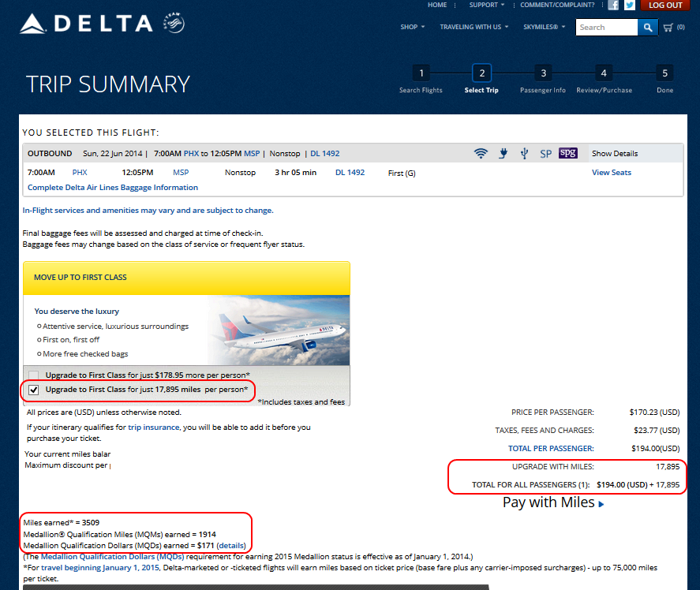Viewport: 700px width, 590px height.
Task: Go to the HOME menu item
Action: click(x=437, y=5)
